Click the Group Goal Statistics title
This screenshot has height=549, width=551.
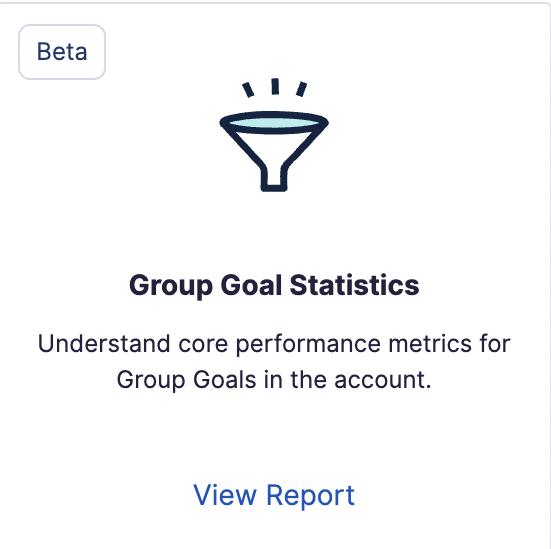(x=274, y=285)
